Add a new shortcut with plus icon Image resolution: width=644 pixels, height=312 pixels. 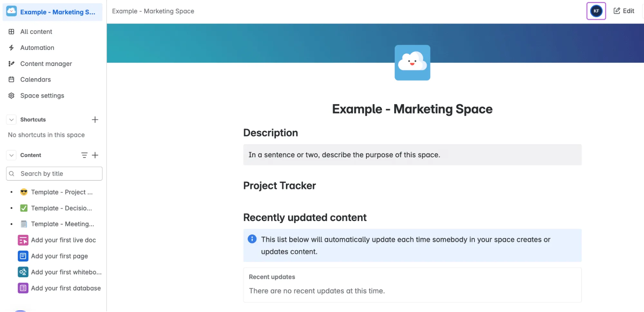[95, 120]
